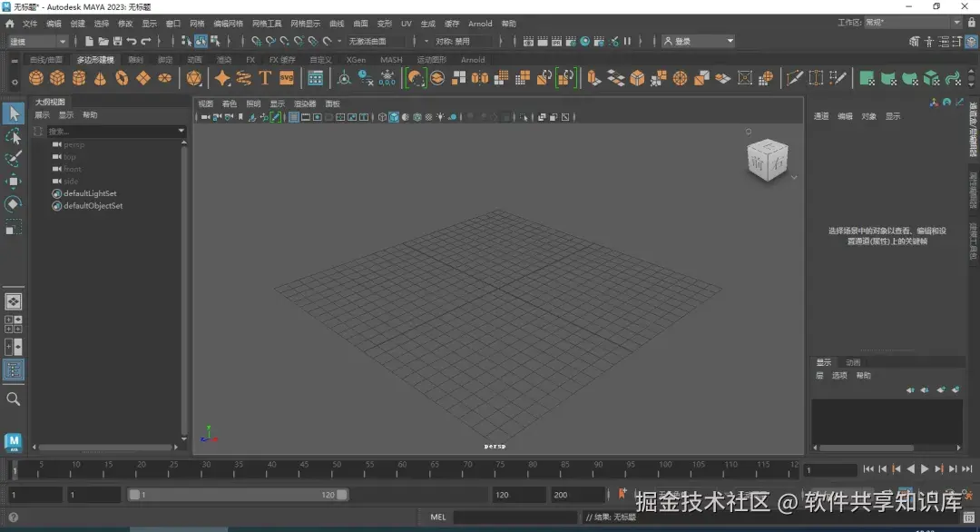Open the 登录 sign-in dropdown
Image resolution: width=980 pixels, height=532 pixels.
point(698,41)
